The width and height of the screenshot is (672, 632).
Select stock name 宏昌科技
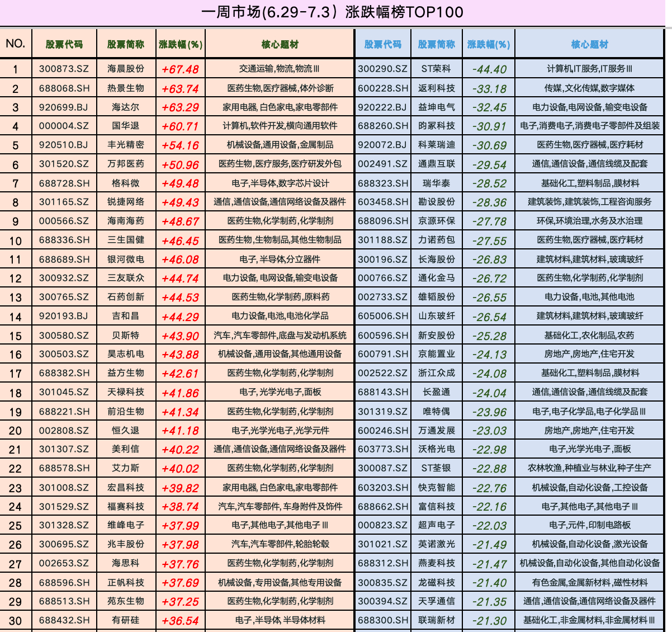click(x=126, y=487)
